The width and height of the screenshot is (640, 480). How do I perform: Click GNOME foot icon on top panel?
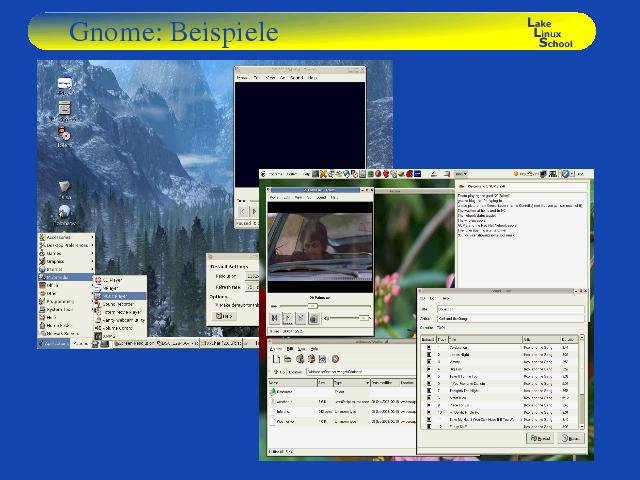(264, 174)
